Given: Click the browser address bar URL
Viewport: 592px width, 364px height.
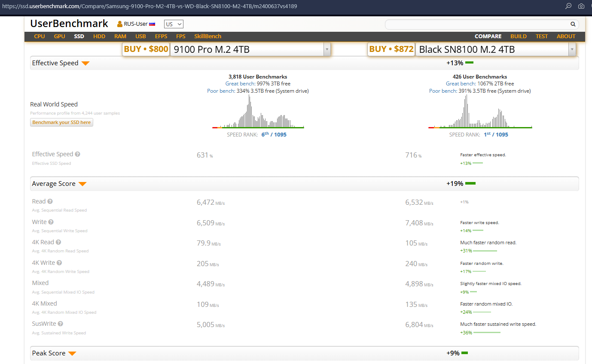Looking at the screenshot, I should 150,6.
